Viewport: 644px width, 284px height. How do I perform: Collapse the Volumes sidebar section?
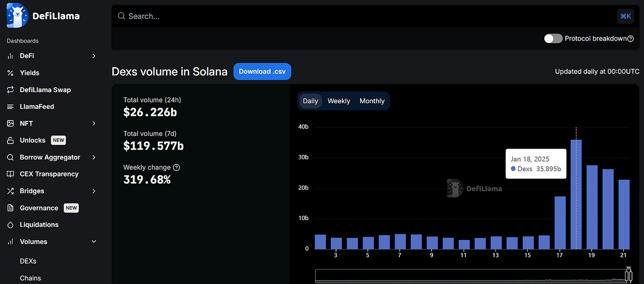93,241
